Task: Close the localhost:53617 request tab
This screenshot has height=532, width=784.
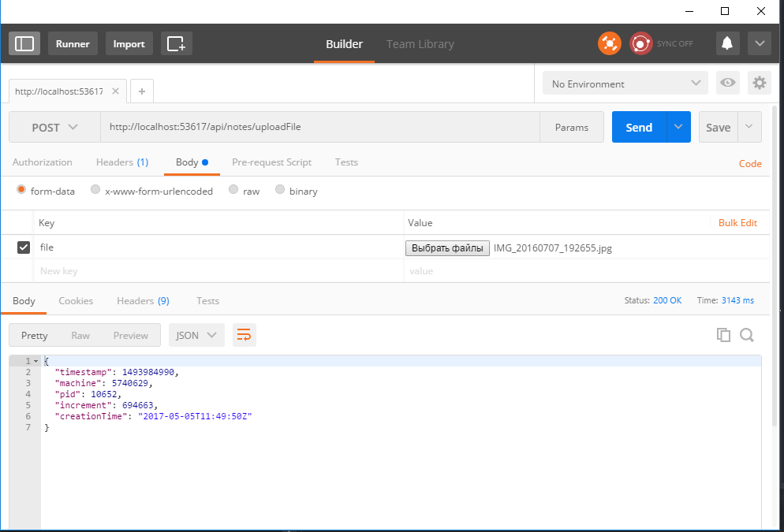Action: [x=115, y=91]
